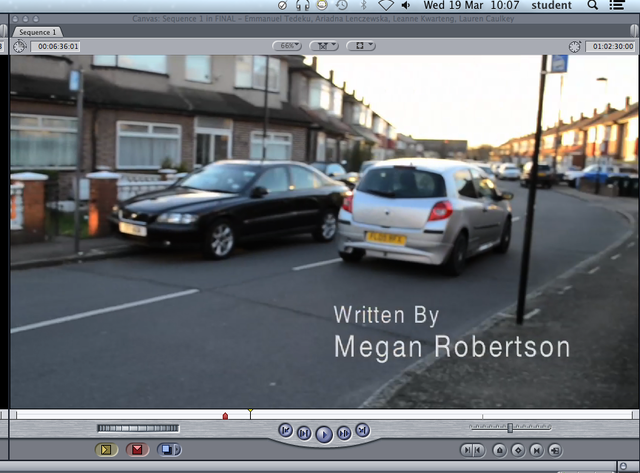Open the View options pop-up menu
Image resolution: width=640 pixels, height=473 pixels.
(x=361, y=46)
